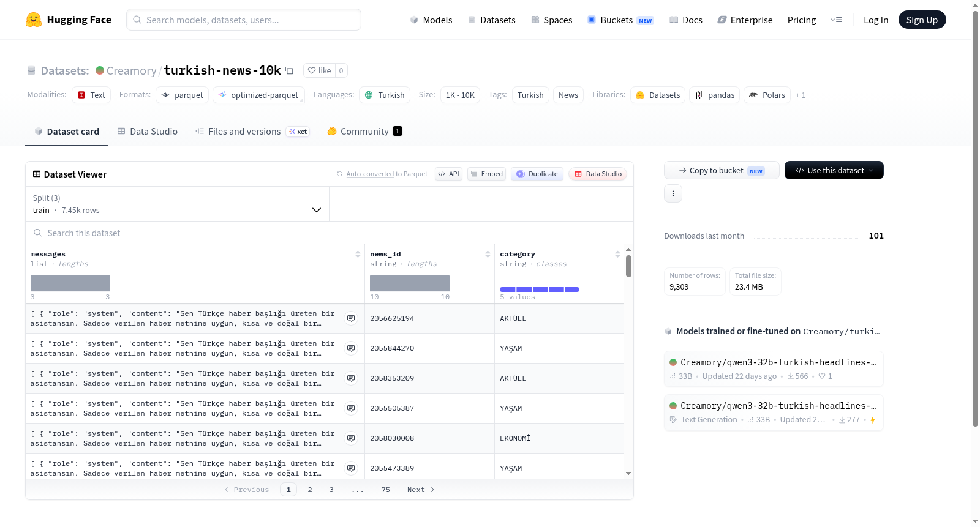Image resolution: width=980 pixels, height=527 pixels.
Task: Select the optimized-parquet format tag
Action: click(x=258, y=95)
